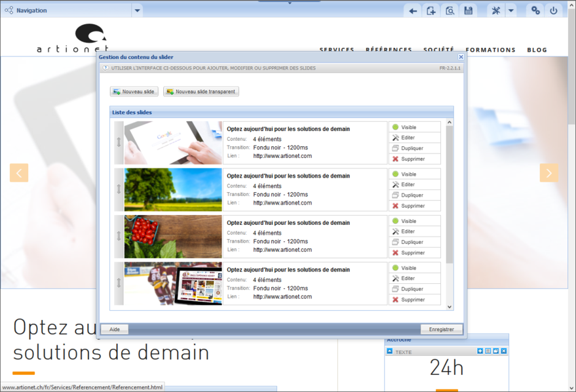The height and width of the screenshot is (392, 576).
Task: Select the hockey slide thumbnail
Action: (173, 283)
